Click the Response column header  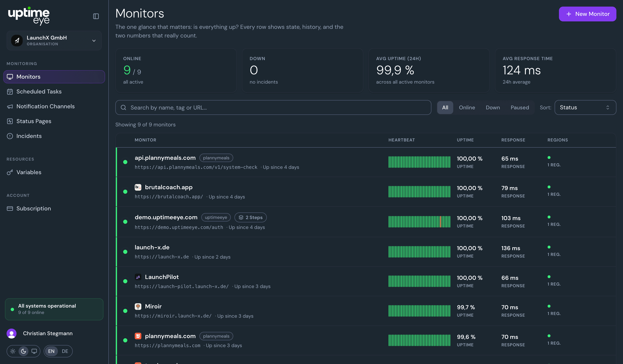click(513, 140)
